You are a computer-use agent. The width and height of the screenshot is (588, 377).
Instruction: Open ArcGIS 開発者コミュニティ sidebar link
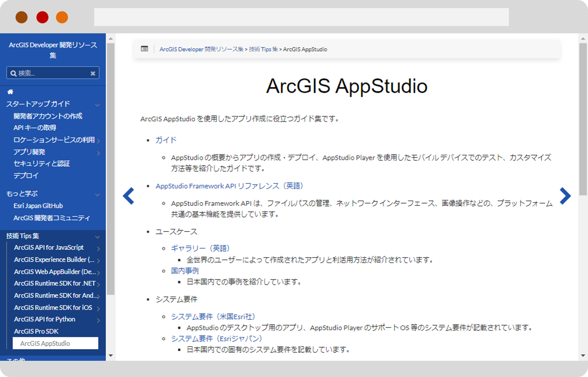coord(52,218)
